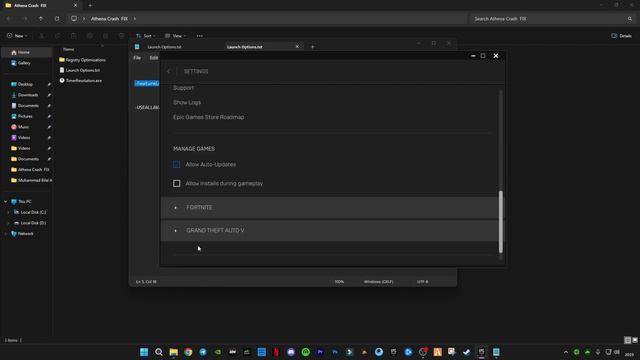Click the Name column header
640x360 pixels.
click(x=69, y=49)
